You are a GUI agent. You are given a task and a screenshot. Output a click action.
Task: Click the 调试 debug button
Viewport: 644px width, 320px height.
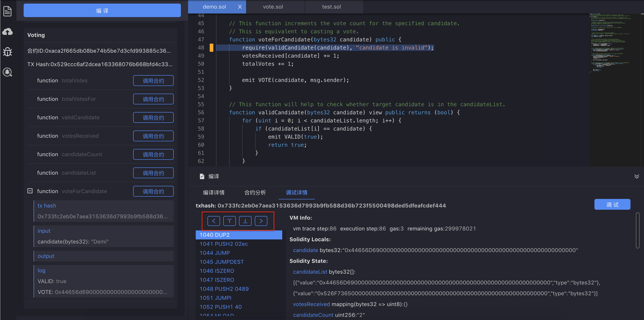(612, 204)
